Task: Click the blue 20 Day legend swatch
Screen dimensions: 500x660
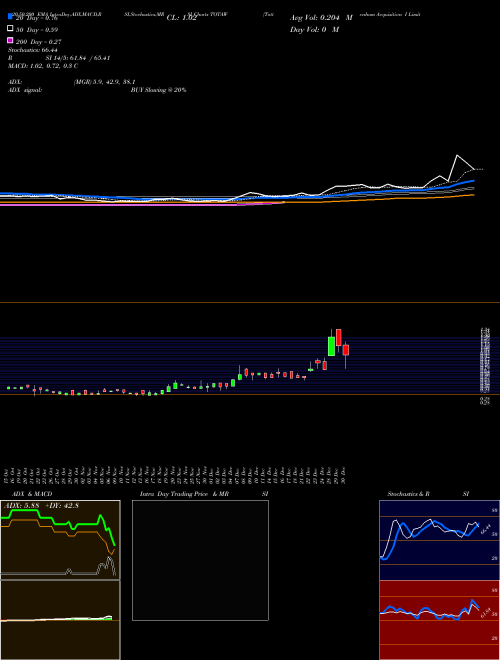Action: coord(11,16)
